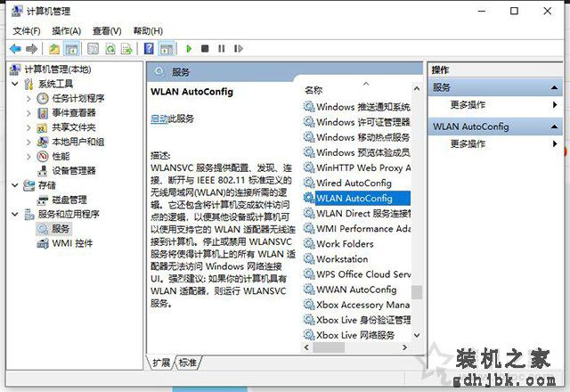Click the Pause Service button

pyautogui.click(x=222, y=48)
